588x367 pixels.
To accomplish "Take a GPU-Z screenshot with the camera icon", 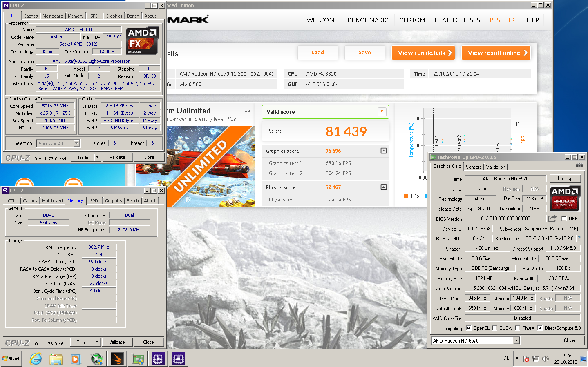I will (x=579, y=165).
